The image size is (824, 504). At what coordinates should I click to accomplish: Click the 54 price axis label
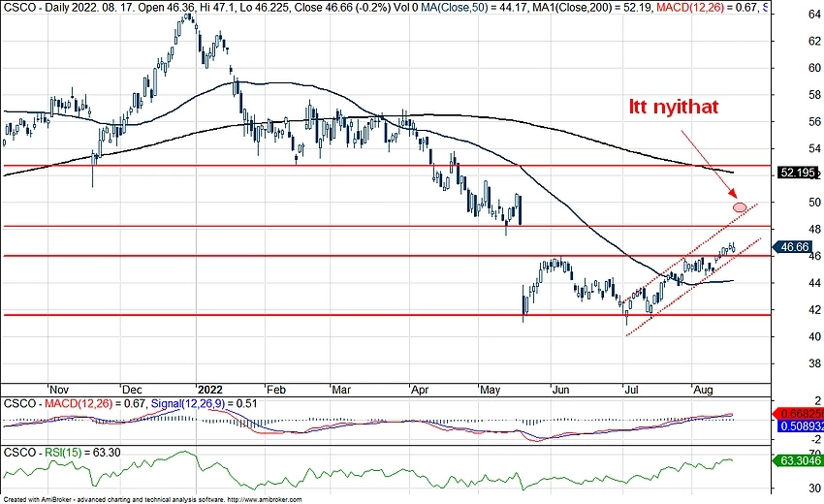coord(814,148)
